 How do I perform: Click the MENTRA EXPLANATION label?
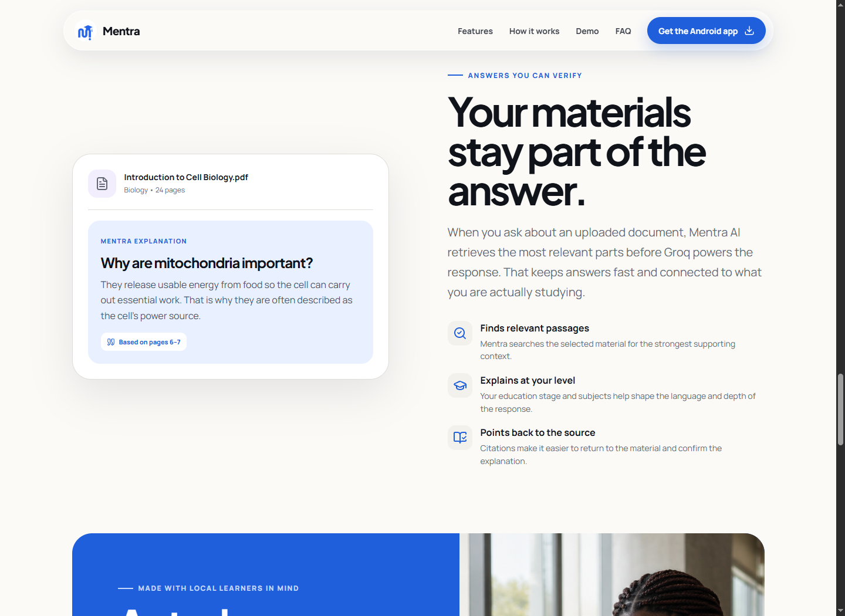click(x=144, y=241)
